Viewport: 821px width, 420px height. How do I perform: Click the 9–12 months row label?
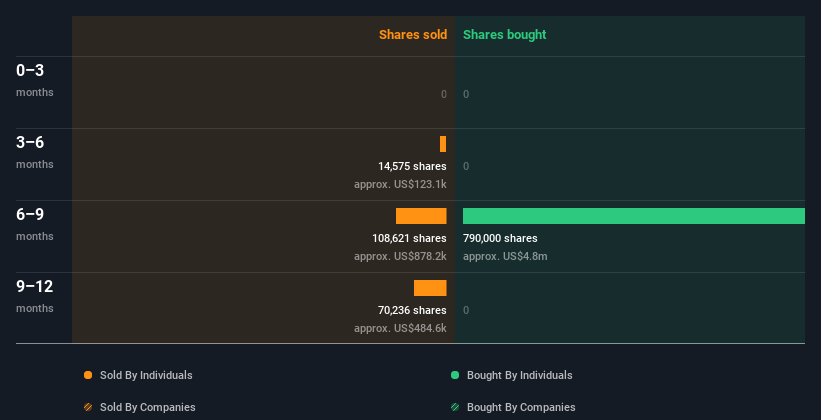click(x=35, y=296)
